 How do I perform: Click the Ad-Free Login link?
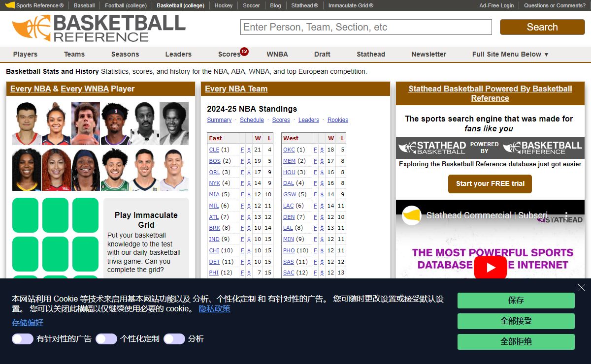pyautogui.click(x=496, y=5)
